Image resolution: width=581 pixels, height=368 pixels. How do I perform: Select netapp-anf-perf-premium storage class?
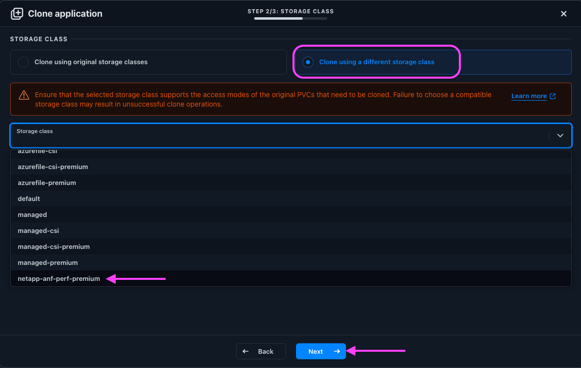pos(291,278)
